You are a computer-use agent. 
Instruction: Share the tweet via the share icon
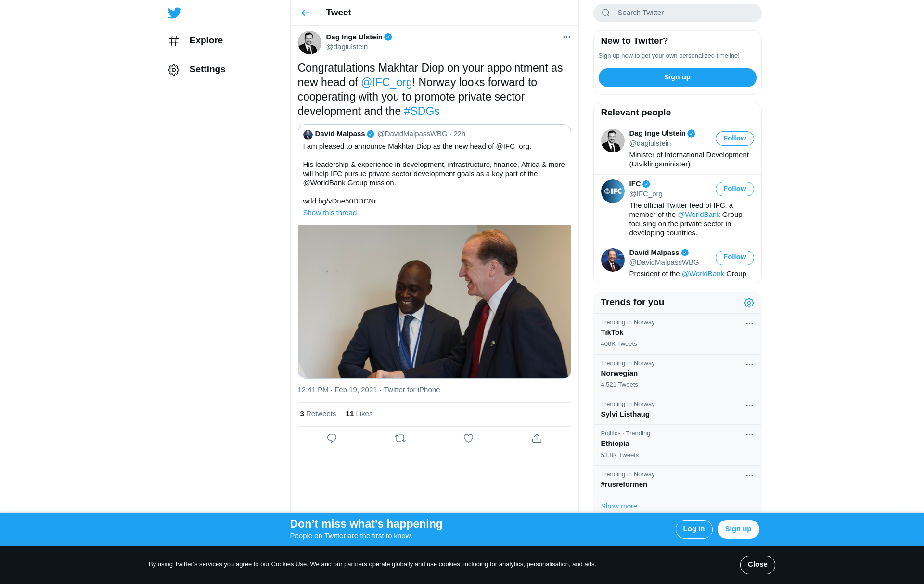pyautogui.click(x=537, y=438)
